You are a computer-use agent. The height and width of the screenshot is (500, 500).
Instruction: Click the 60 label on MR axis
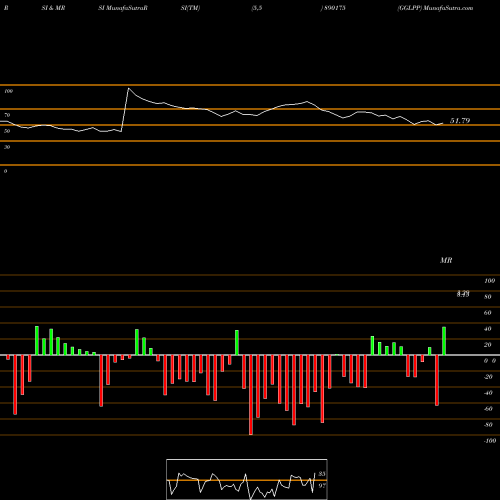click(488, 313)
